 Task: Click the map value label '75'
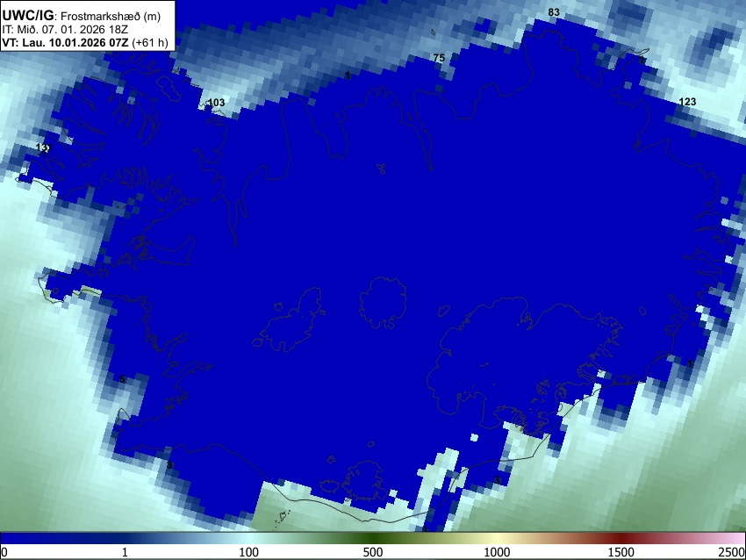coord(439,58)
